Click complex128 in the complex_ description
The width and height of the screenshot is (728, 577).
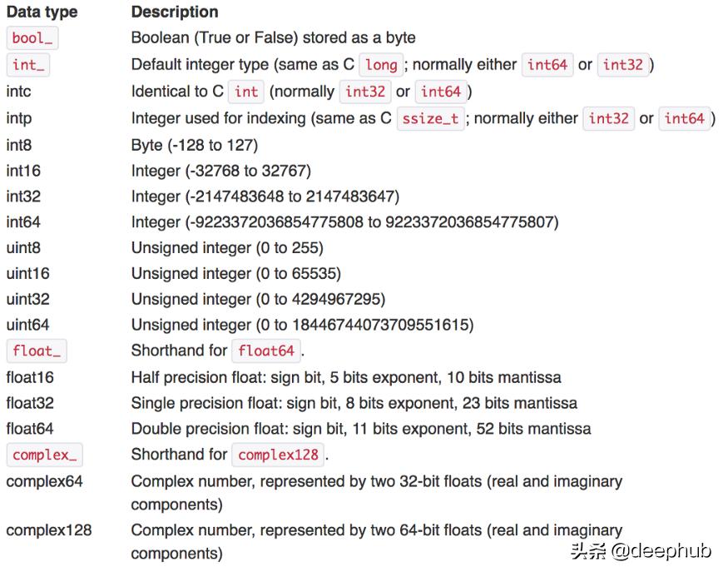(279, 455)
